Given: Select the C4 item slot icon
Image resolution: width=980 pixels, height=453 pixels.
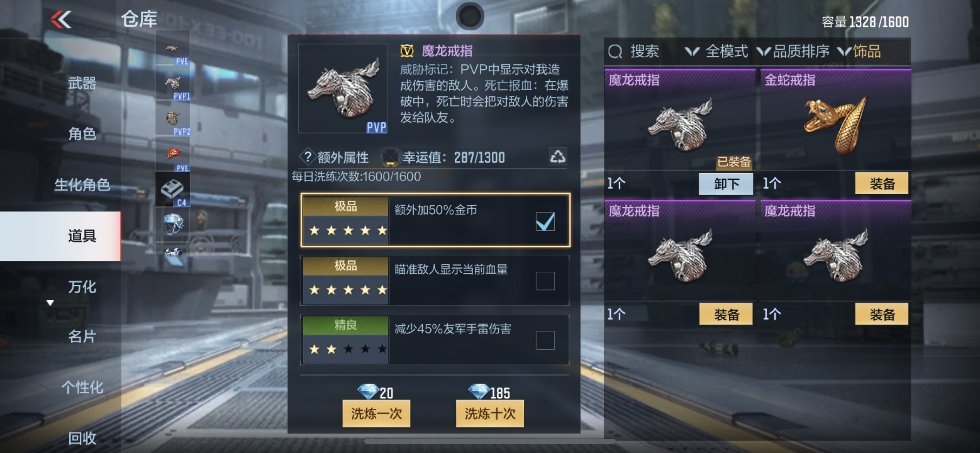Looking at the screenshot, I should (x=173, y=189).
